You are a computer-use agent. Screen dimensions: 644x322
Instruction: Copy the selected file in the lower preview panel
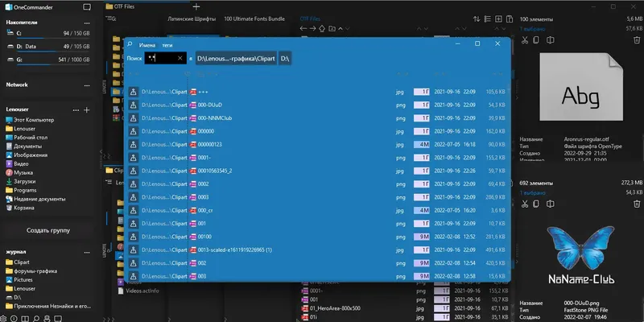coord(536,204)
